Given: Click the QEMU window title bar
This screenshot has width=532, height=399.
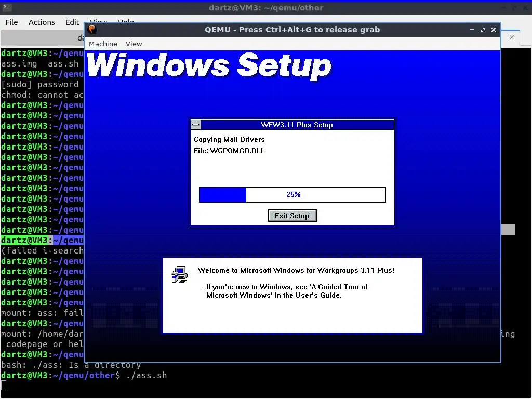Looking at the screenshot, I should click(292, 30).
